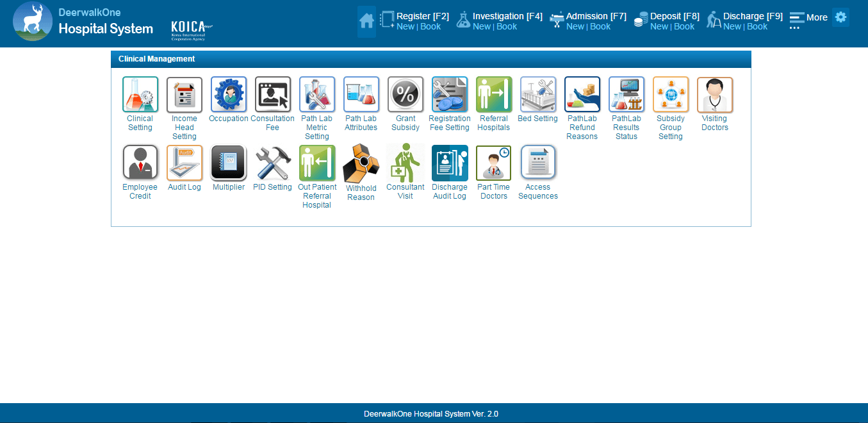
Task: Click the 'Bed Setting' label text
Action: pos(538,119)
